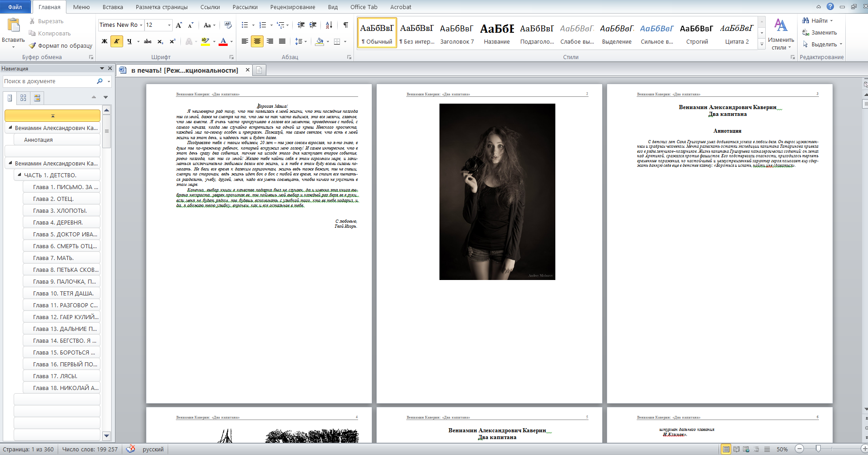Toggle Subscript formatting
The width and height of the screenshot is (868, 455).
(x=160, y=41)
